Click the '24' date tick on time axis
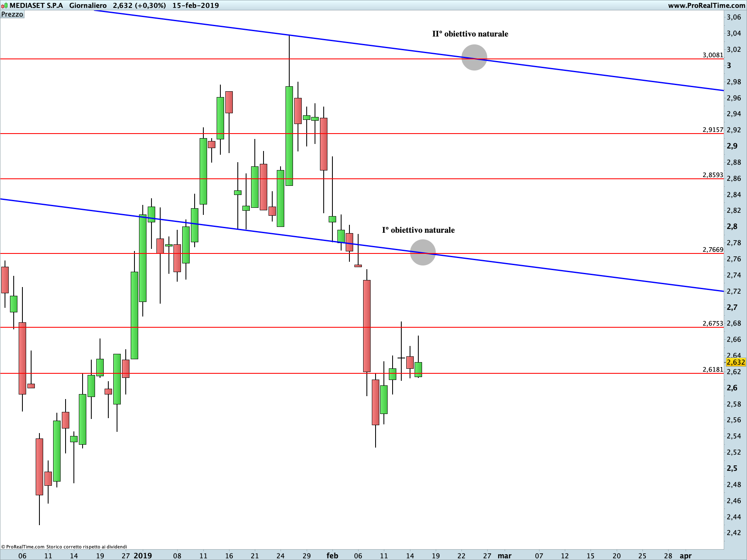This screenshot has height=560, width=747. [x=281, y=555]
